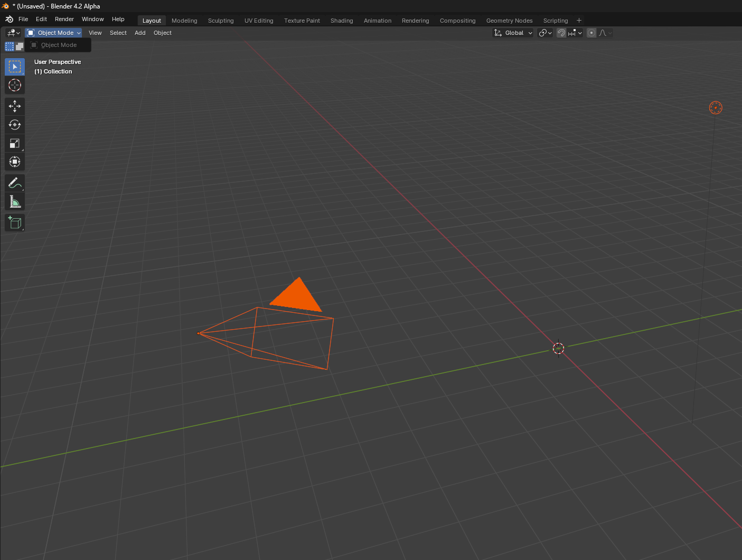The image size is (742, 560).
Task: Open the viewport Add menu
Action: coord(140,33)
